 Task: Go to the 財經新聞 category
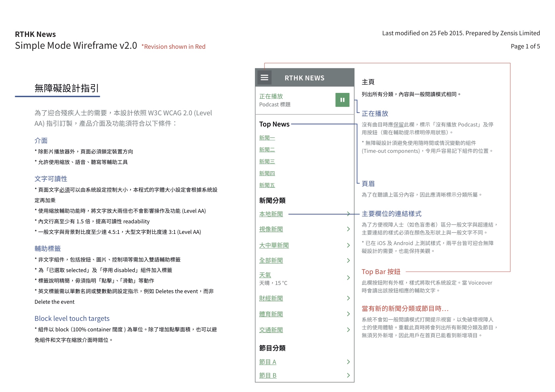pos(271,298)
